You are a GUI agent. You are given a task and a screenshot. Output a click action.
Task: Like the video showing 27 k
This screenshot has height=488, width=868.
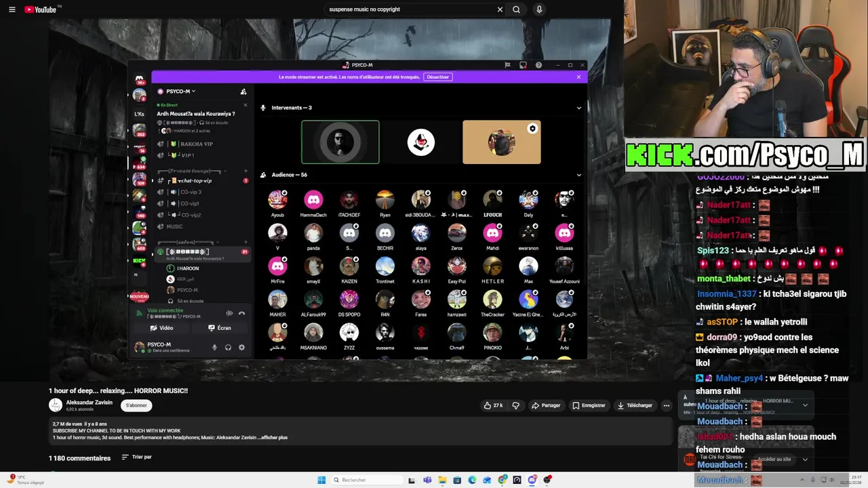493,405
